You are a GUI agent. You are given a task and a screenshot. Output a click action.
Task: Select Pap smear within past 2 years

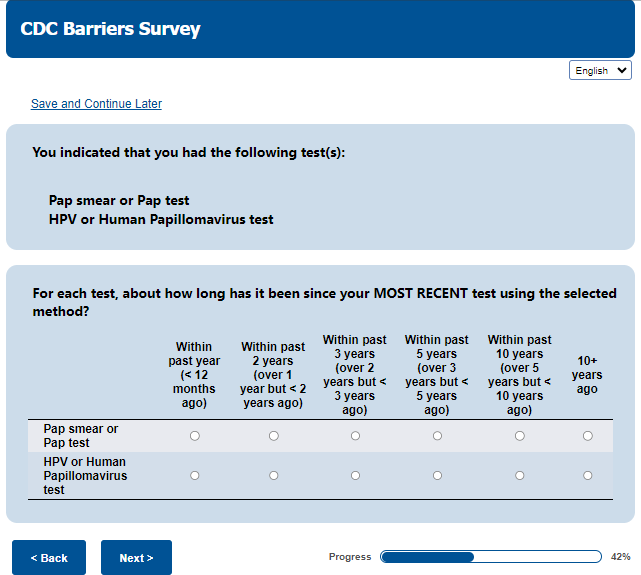(x=273, y=436)
